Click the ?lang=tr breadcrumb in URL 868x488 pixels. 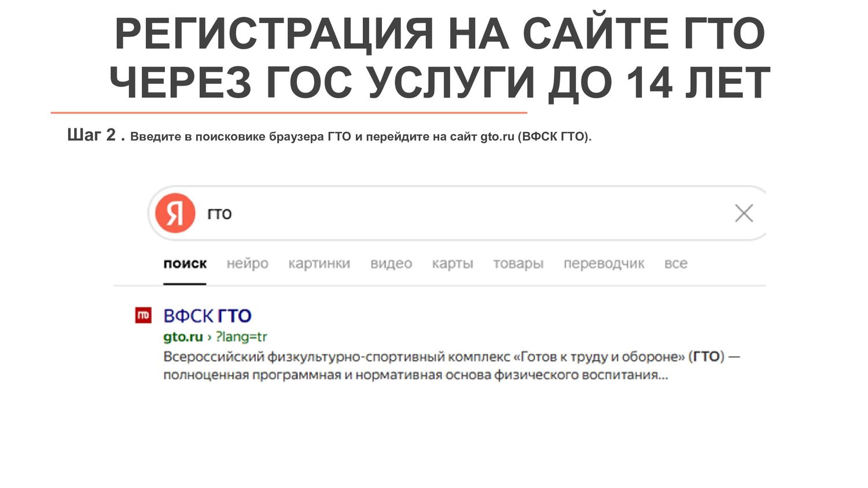pyautogui.click(x=241, y=337)
